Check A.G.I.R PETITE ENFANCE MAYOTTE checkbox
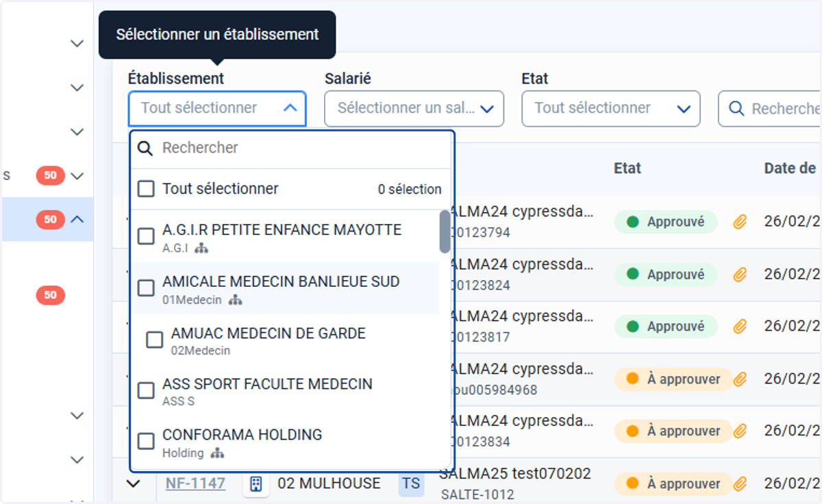This screenshot has width=822, height=504. pos(146,237)
